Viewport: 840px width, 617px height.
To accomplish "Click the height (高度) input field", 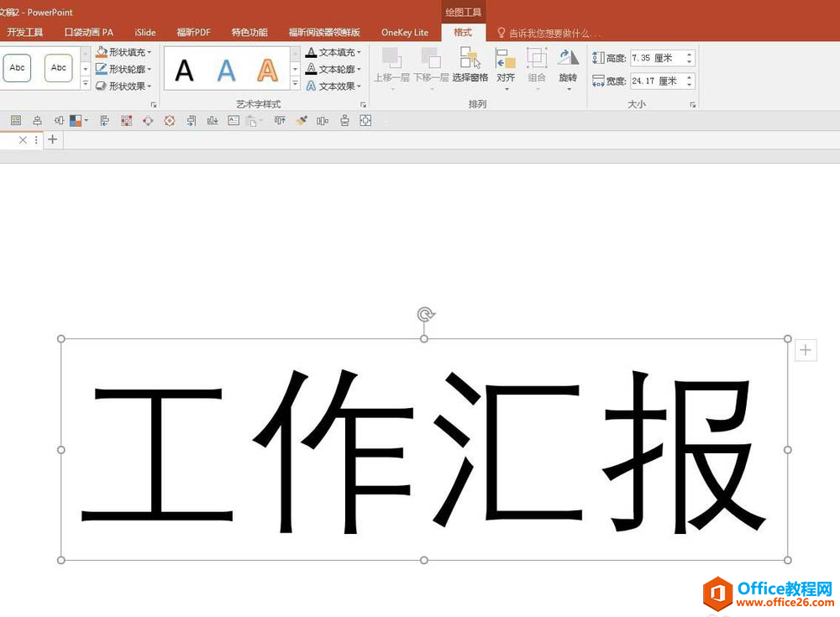I will tap(656, 58).
